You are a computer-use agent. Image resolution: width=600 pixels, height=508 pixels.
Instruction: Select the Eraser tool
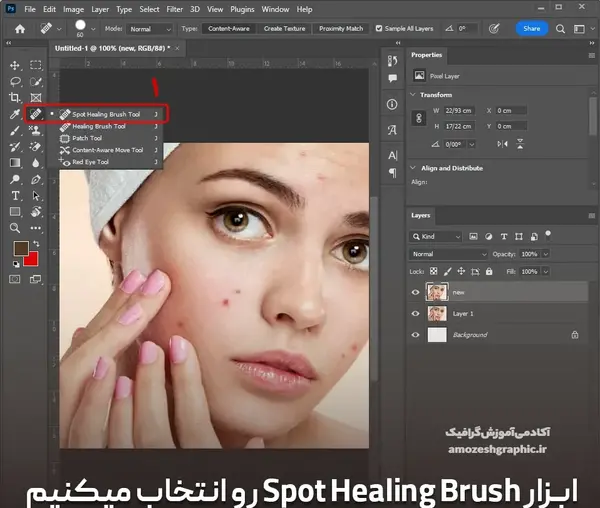coord(36,147)
